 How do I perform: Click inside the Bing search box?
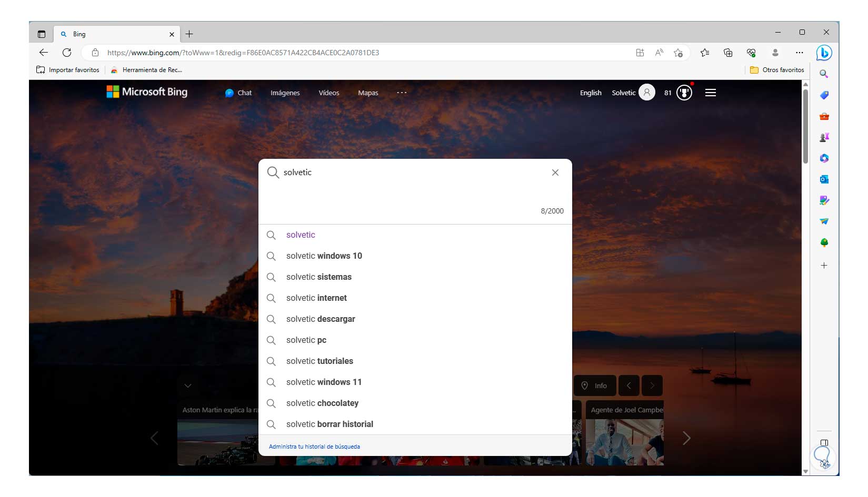click(416, 173)
